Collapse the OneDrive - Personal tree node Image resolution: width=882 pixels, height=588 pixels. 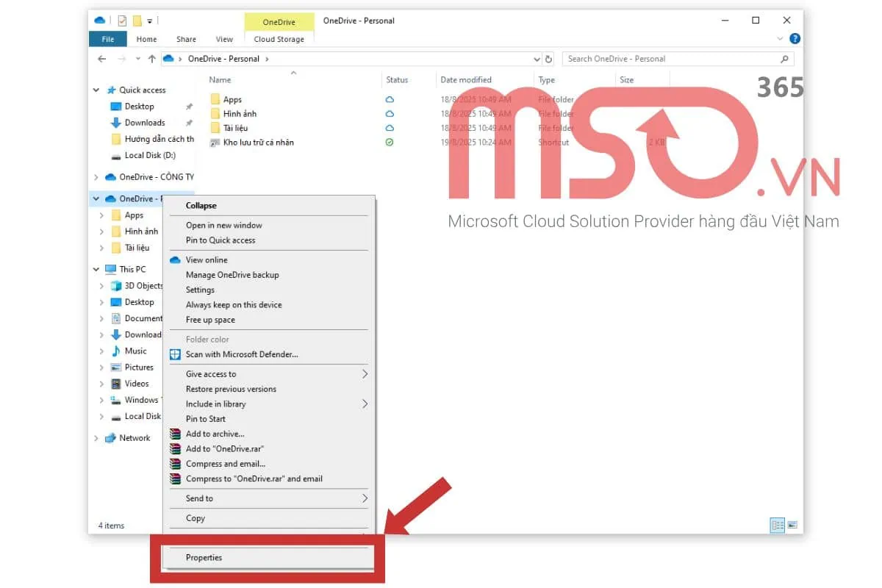click(x=96, y=198)
